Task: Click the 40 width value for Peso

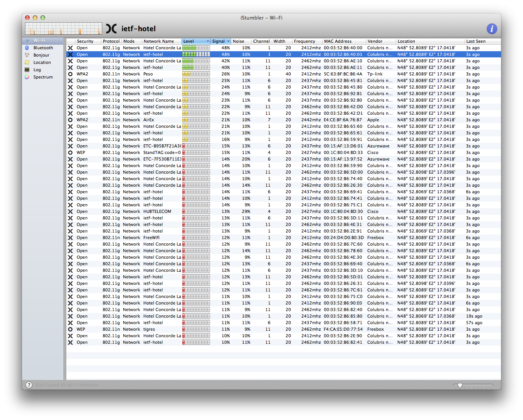Action: [x=288, y=74]
